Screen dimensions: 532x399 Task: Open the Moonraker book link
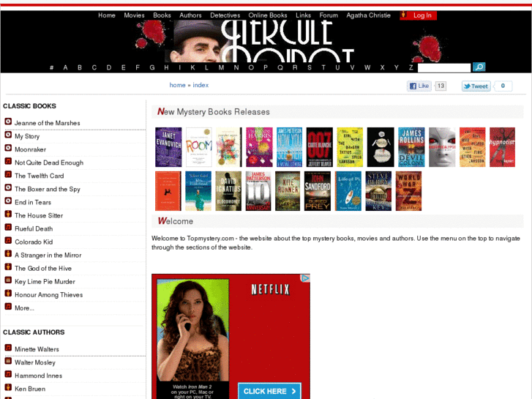point(30,149)
